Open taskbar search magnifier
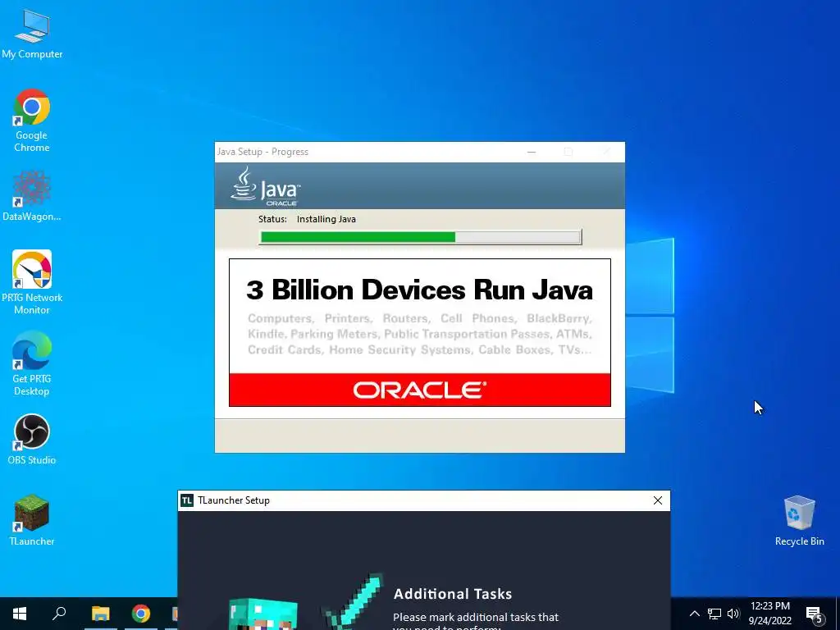840x630 pixels. click(x=59, y=614)
